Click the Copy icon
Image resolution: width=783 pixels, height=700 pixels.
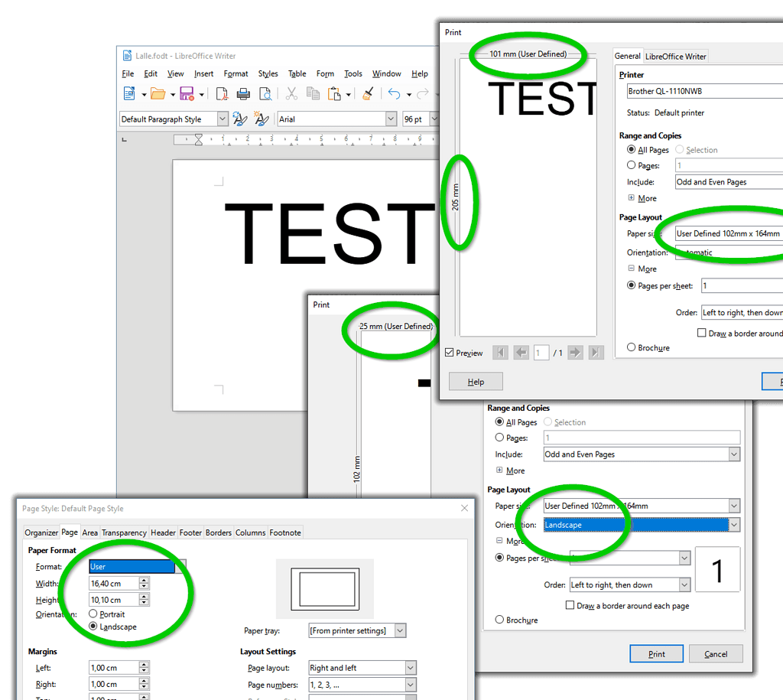tap(313, 93)
